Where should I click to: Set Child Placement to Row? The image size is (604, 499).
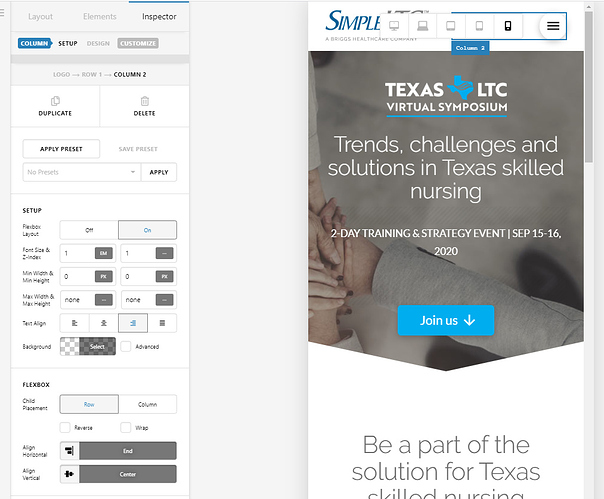coord(89,404)
